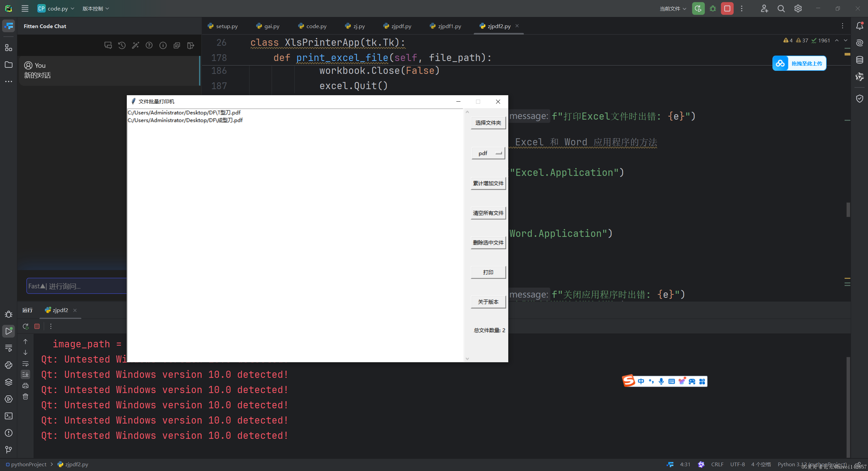Open the Notifications bell
Screen dimensions: 868x471
(860, 26)
